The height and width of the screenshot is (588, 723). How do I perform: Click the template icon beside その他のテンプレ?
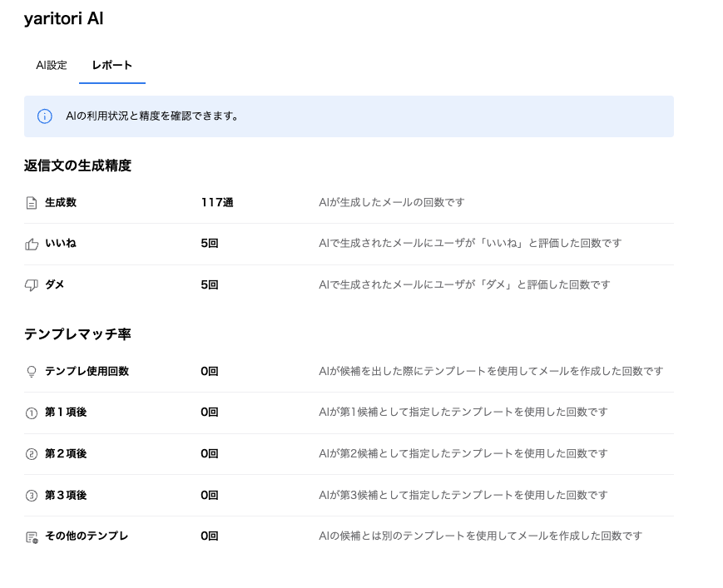tap(32, 537)
